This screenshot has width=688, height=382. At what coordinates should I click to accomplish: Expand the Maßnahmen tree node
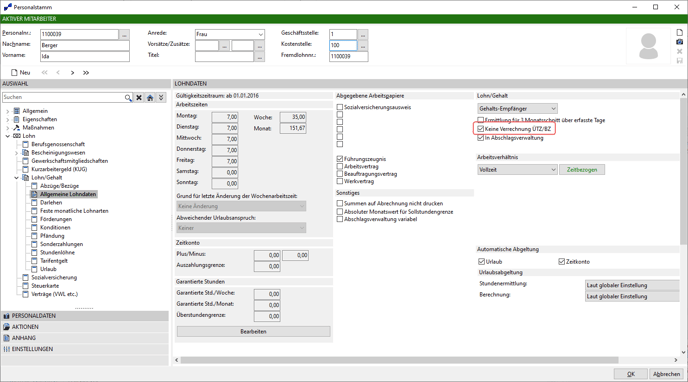[x=7, y=128]
